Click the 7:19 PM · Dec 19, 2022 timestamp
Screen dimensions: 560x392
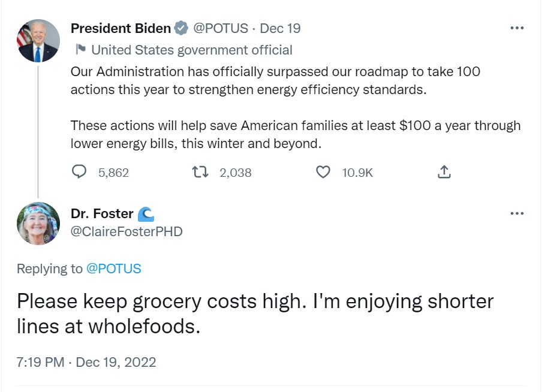[86, 362]
